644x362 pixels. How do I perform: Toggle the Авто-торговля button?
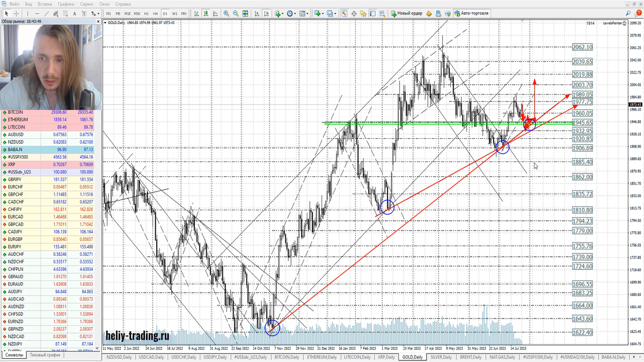click(472, 13)
